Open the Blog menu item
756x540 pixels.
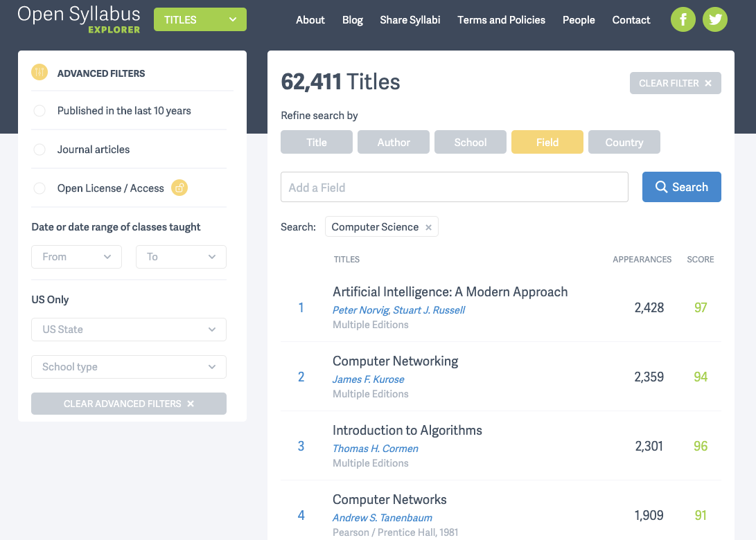click(x=353, y=20)
